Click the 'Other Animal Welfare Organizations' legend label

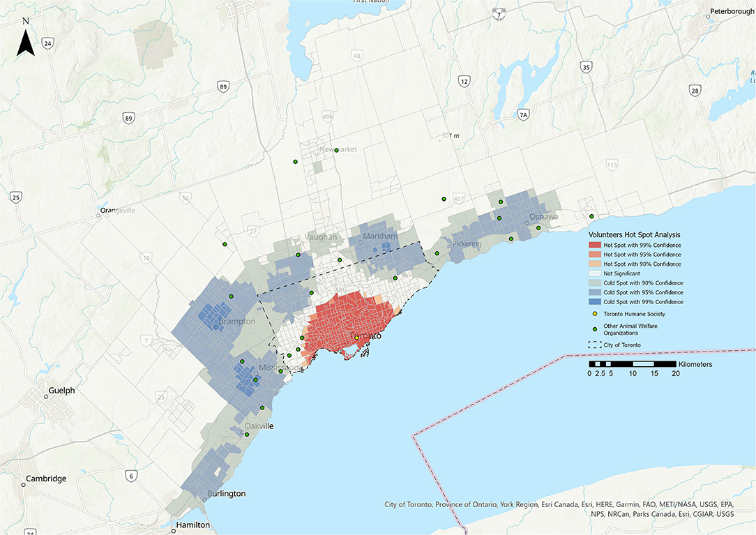[630, 329]
